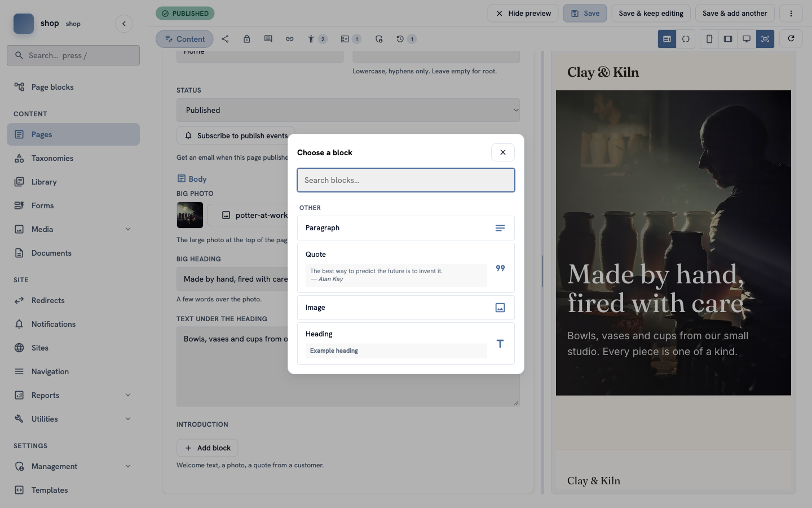The width and height of the screenshot is (812, 508).
Task: Click the Save button
Action: tap(585, 14)
